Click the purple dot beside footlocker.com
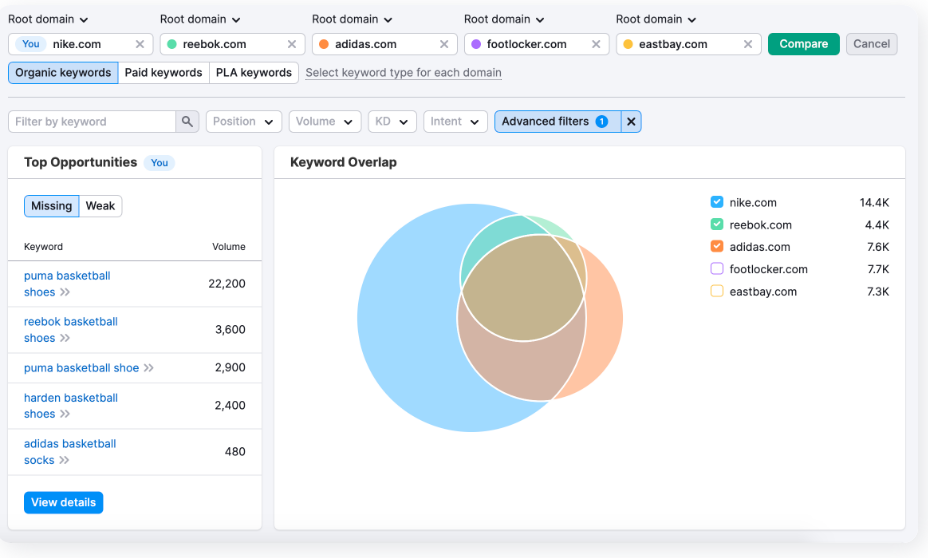The width and height of the screenshot is (928, 558). pyautogui.click(x=476, y=44)
